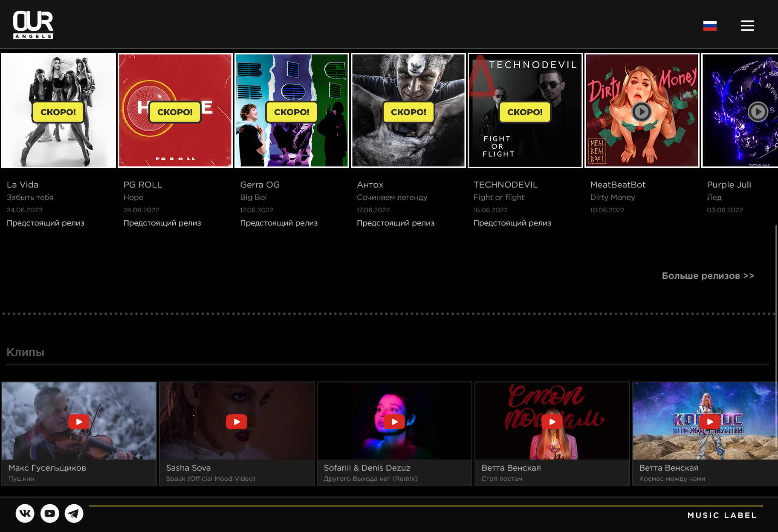Click Предстоящий релиз under PG ROLL

click(162, 223)
